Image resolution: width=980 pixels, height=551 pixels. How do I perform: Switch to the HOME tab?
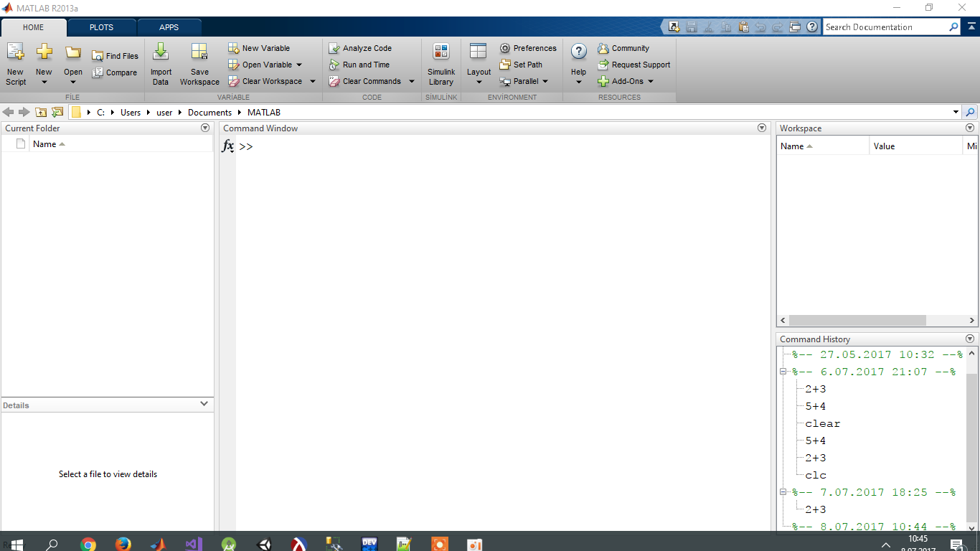point(34,27)
